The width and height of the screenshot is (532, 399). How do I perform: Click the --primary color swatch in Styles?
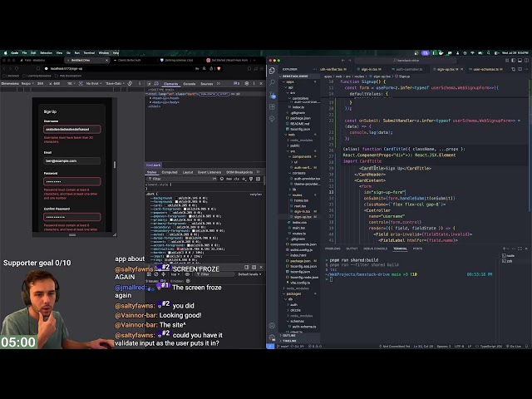coord(171,219)
